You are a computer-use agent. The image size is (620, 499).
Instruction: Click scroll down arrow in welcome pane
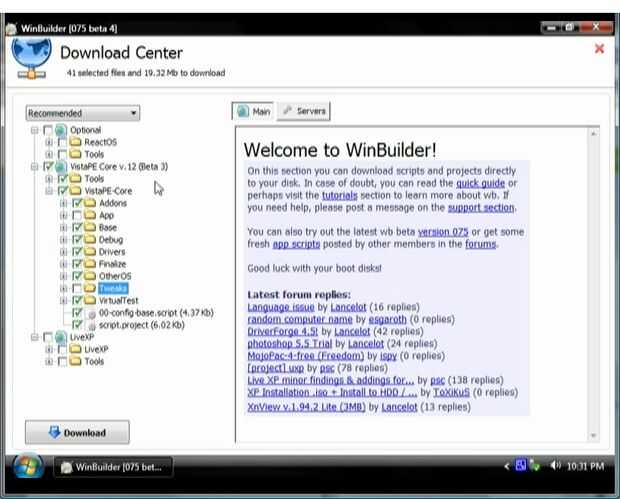click(593, 435)
